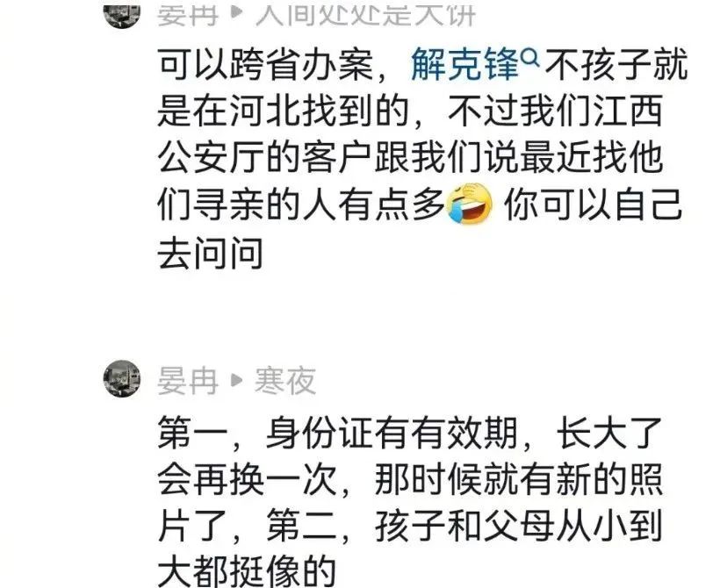Select the comment starting with 第一，身份证
The image size is (727, 588).
coord(410,501)
